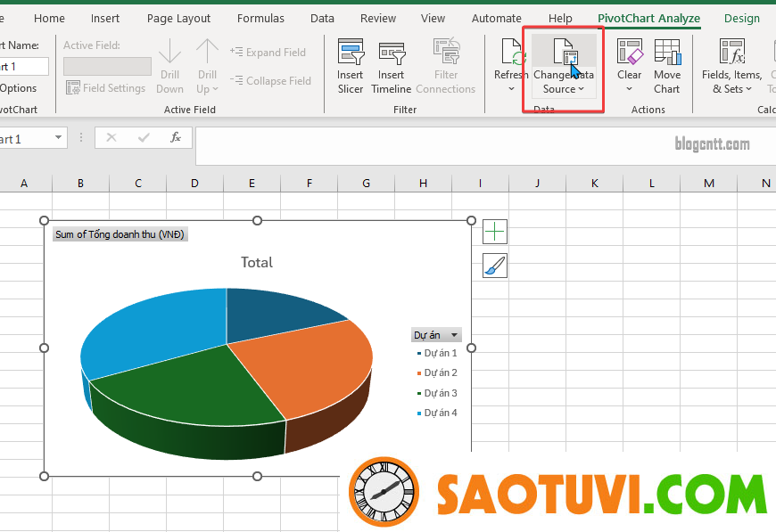Image resolution: width=776 pixels, height=532 pixels.
Task: Click the Chart Elements plus button
Action: (495, 232)
